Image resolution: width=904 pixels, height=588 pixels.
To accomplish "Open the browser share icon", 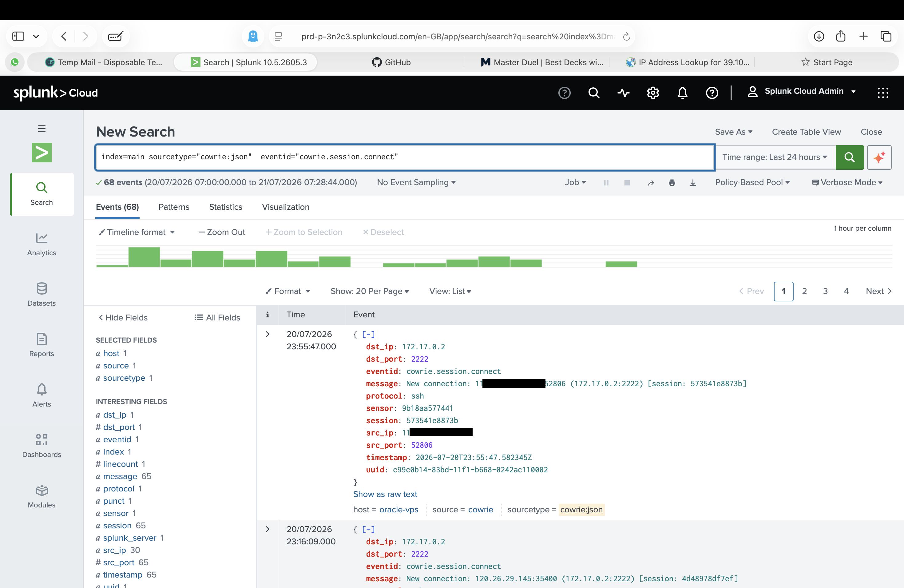I will [841, 36].
